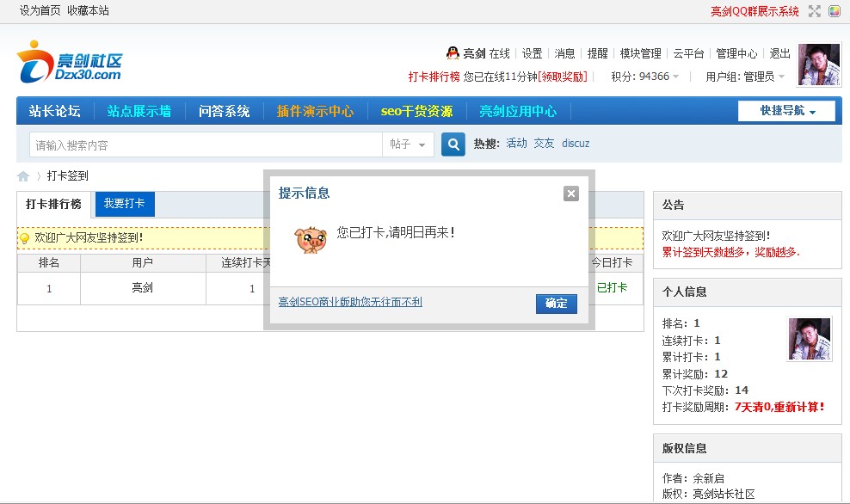This screenshot has width=850, height=504.
Task: Click the 设为首页 link
Action: [40, 11]
